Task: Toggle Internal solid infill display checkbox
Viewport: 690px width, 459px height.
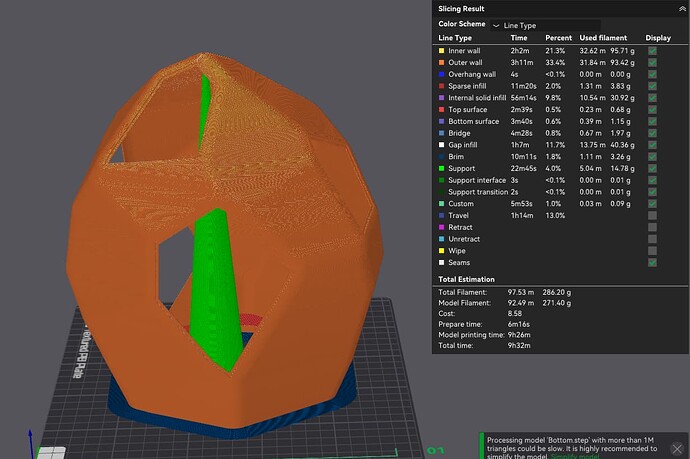Action: (652, 98)
